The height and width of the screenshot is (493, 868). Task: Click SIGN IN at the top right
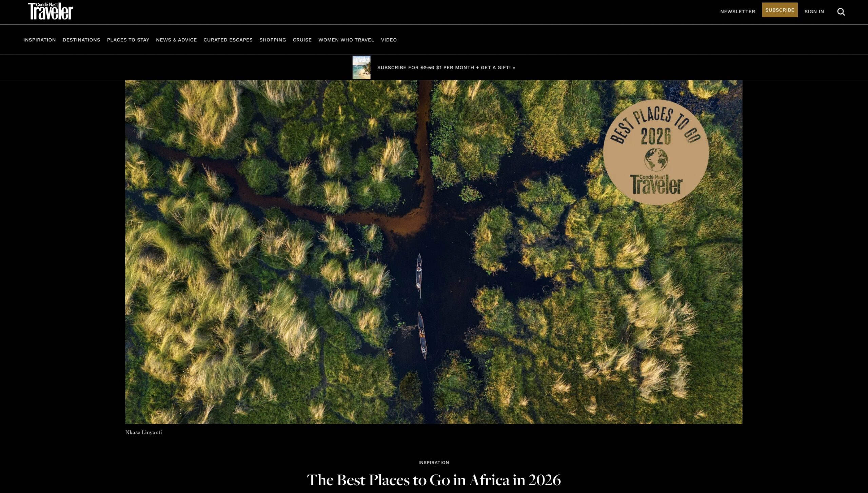click(x=814, y=12)
